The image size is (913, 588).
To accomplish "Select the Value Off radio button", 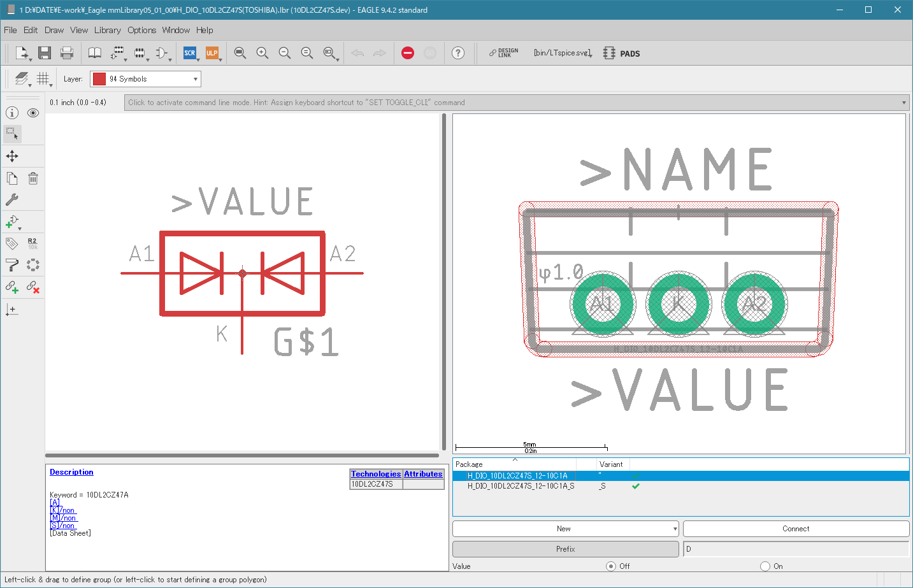I will [611, 566].
